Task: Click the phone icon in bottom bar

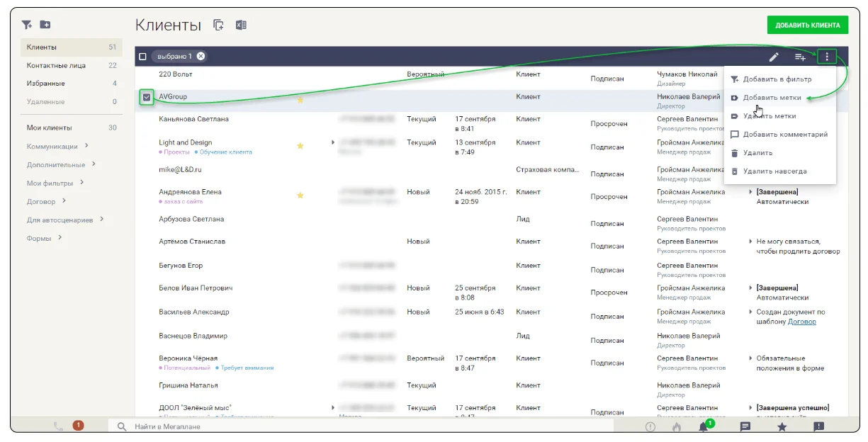Action: (x=59, y=426)
